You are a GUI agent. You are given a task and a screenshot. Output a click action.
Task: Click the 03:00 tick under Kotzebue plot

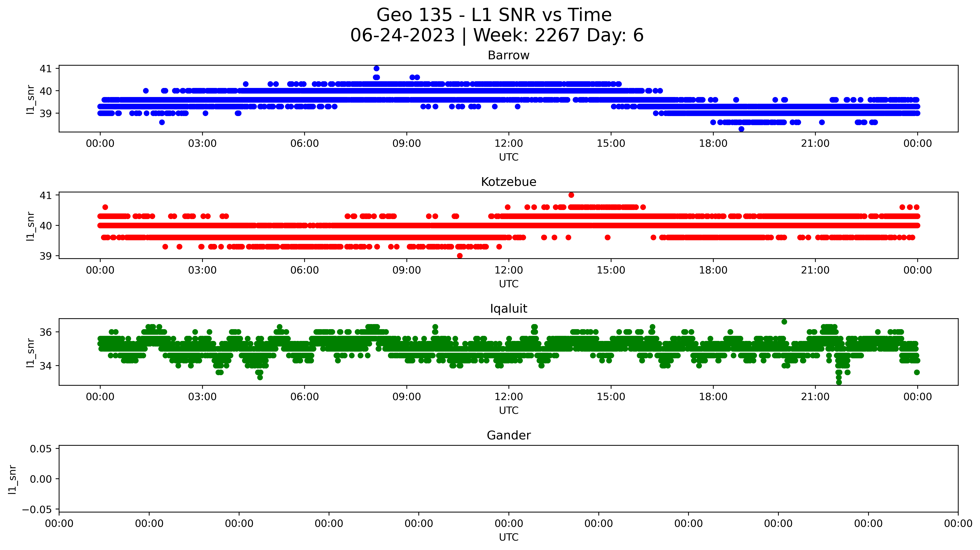pyautogui.click(x=202, y=270)
